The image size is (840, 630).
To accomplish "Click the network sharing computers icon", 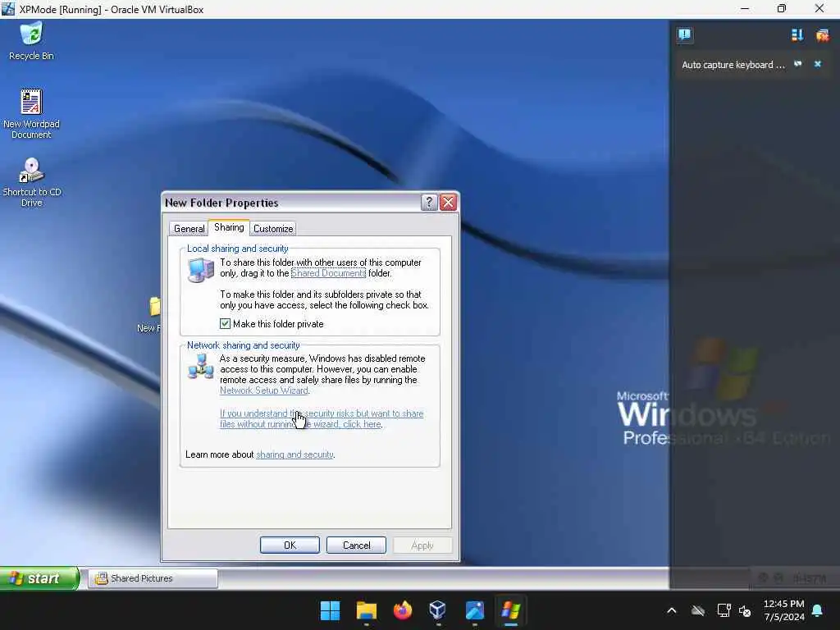I will tap(201, 367).
